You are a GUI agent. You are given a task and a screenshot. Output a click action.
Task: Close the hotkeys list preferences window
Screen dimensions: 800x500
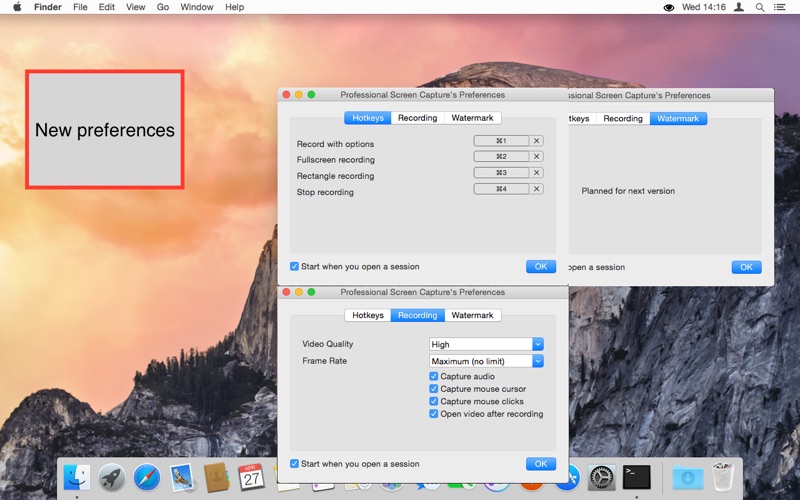[286, 94]
